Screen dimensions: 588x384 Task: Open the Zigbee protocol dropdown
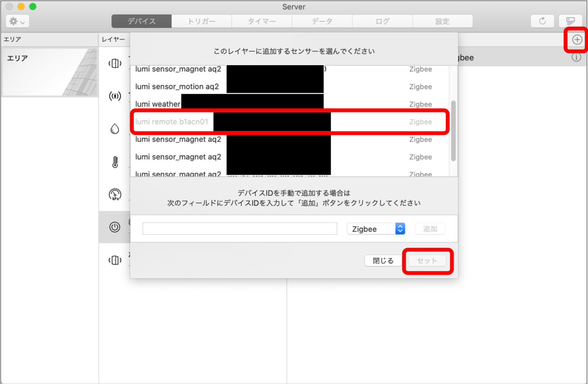[x=376, y=229]
